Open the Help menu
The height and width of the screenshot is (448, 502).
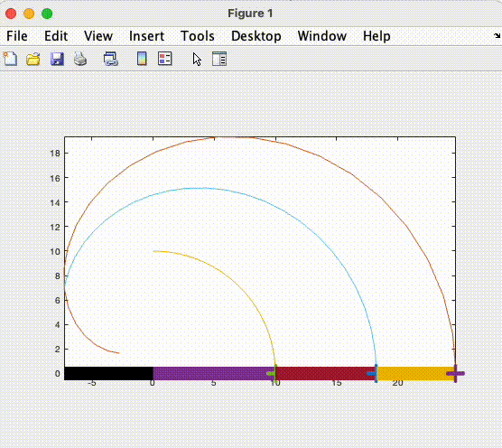pyautogui.click(x=376, y=36)
